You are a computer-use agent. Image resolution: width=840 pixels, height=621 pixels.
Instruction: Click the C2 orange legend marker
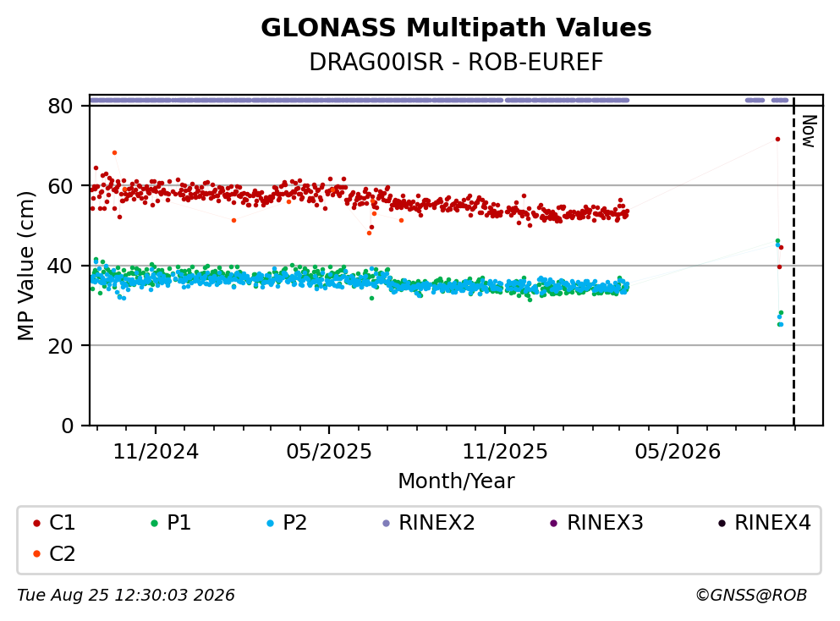36,554
